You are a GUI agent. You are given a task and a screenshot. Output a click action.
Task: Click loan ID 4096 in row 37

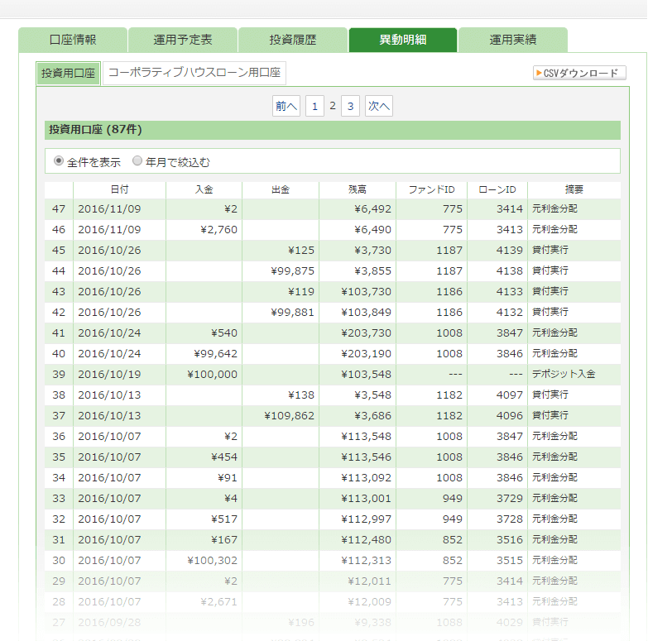(510, 416)
